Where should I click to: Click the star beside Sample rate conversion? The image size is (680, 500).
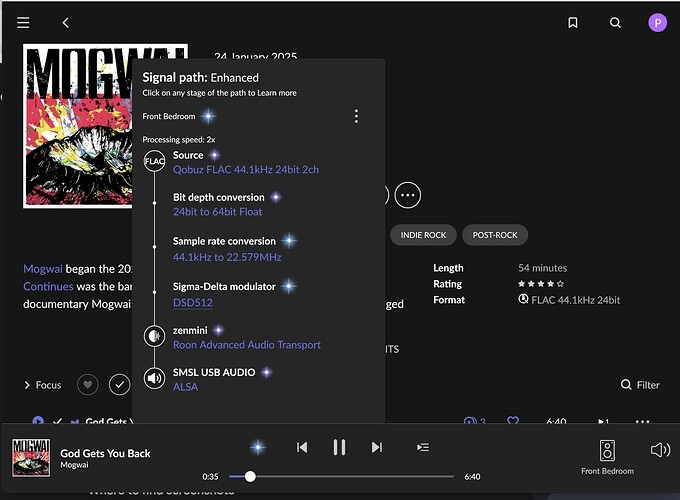[x=289, y=241]
